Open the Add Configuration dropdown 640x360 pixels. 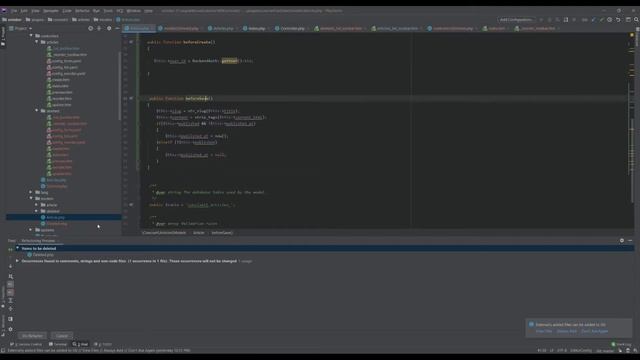click(x=516, y=20)
